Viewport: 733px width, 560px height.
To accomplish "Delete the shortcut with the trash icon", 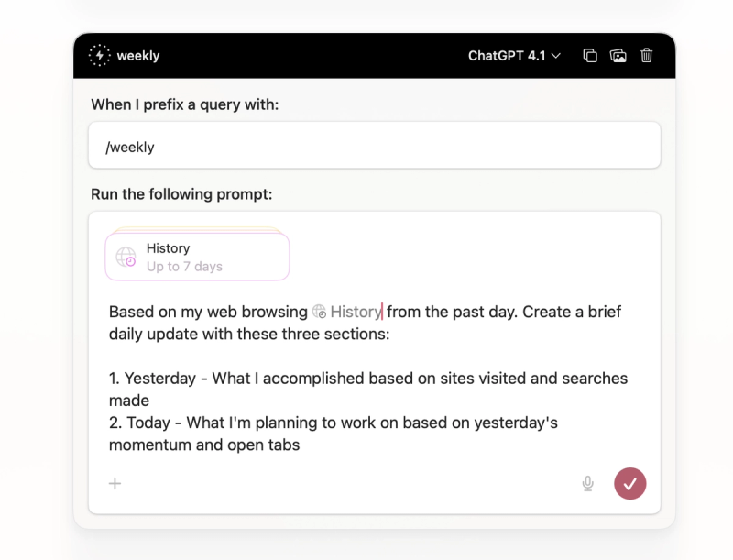I will point(647,56).
